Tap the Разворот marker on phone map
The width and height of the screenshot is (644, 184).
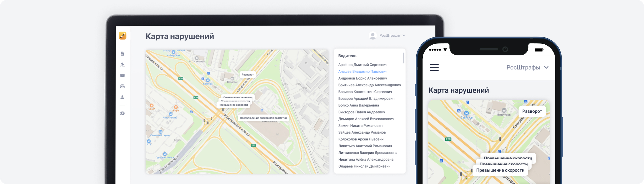tap(532, 111)
